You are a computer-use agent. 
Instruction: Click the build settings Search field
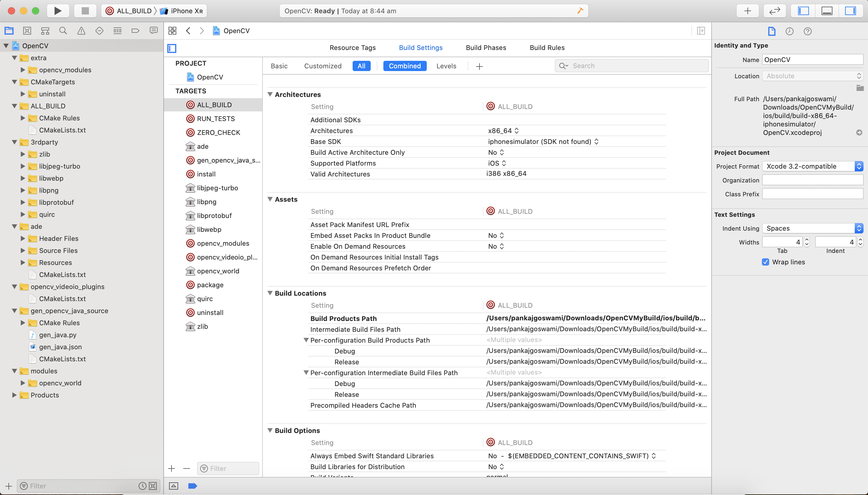point(631,66)
